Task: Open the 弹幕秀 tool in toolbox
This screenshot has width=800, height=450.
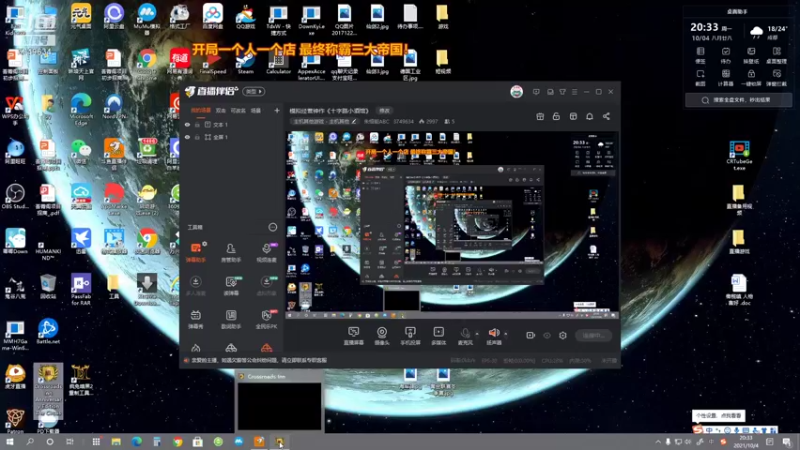Action: (195, 319)
